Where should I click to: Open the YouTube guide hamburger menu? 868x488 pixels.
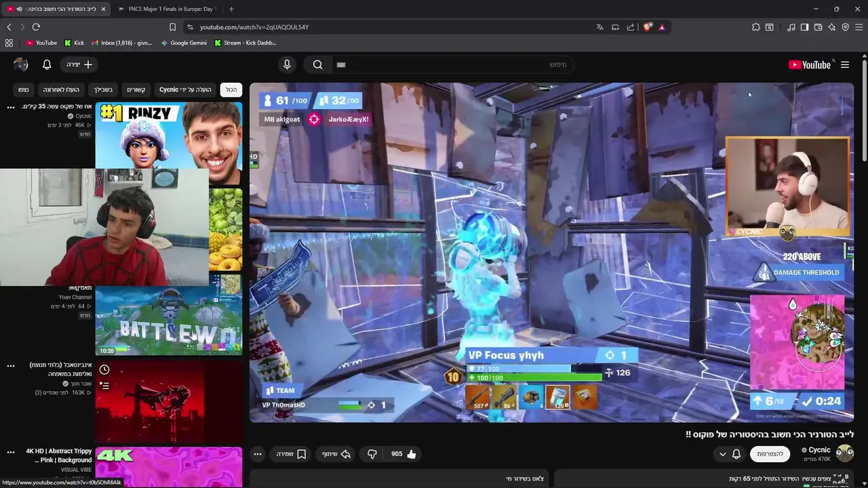click(x=845, y=64)
